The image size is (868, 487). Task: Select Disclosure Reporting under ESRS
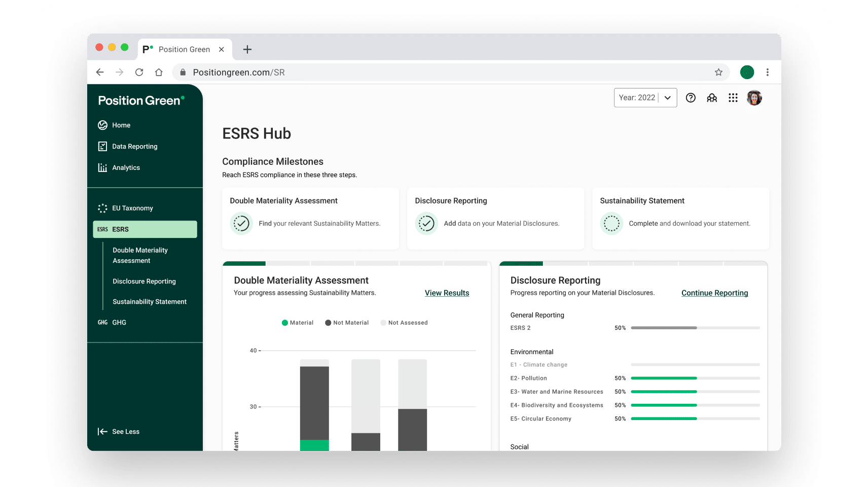coord(144,281)
